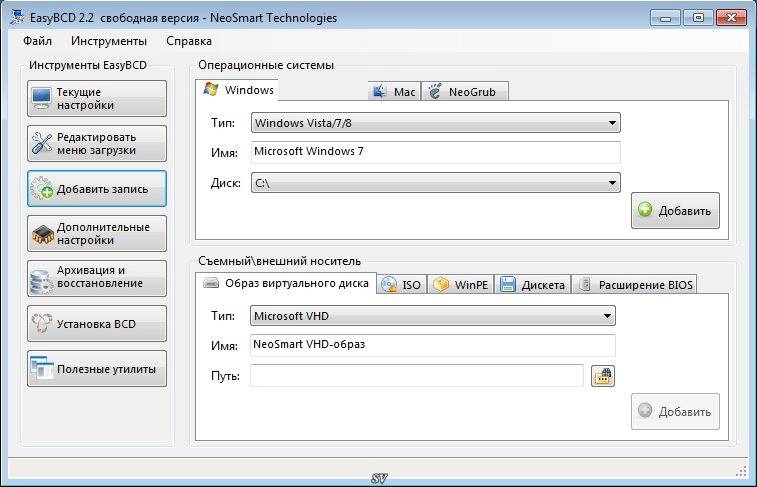
Task: Click the Mac tab icon
Action: pyautogui.click(x=379, y=91)
